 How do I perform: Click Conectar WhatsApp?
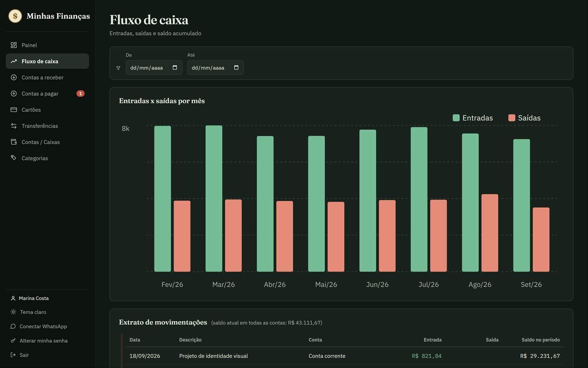tap(43, 326)
